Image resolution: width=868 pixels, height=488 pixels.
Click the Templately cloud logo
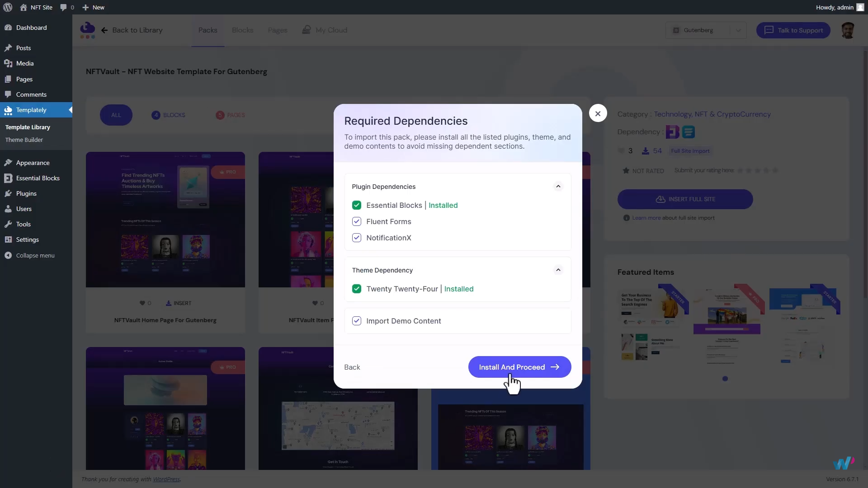87,30
